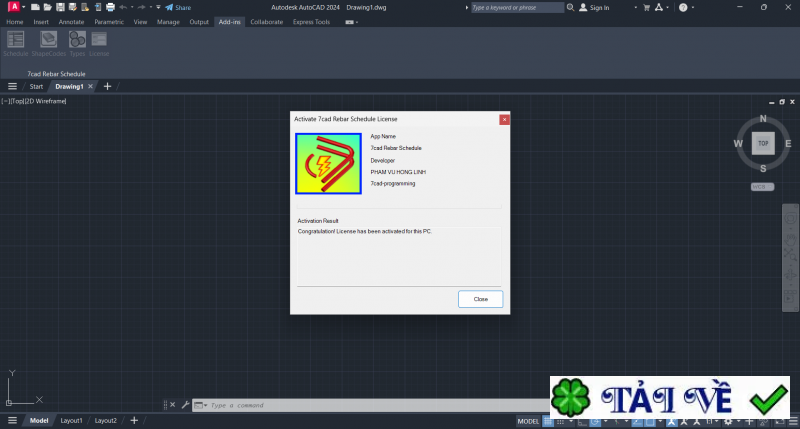Switch to the Start file tab
Image resolution: width=800 pixels, height=429 pixels.
(x=36, y=86)
